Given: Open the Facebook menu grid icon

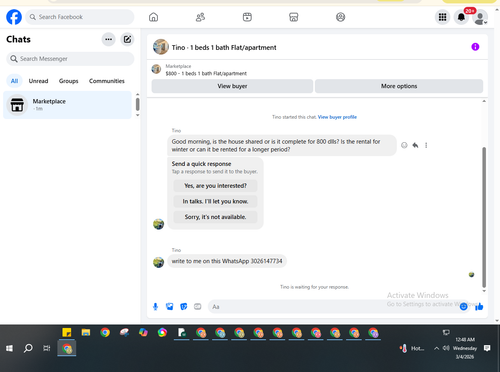Looking at the screenshot, I should (x=442, y=17).
